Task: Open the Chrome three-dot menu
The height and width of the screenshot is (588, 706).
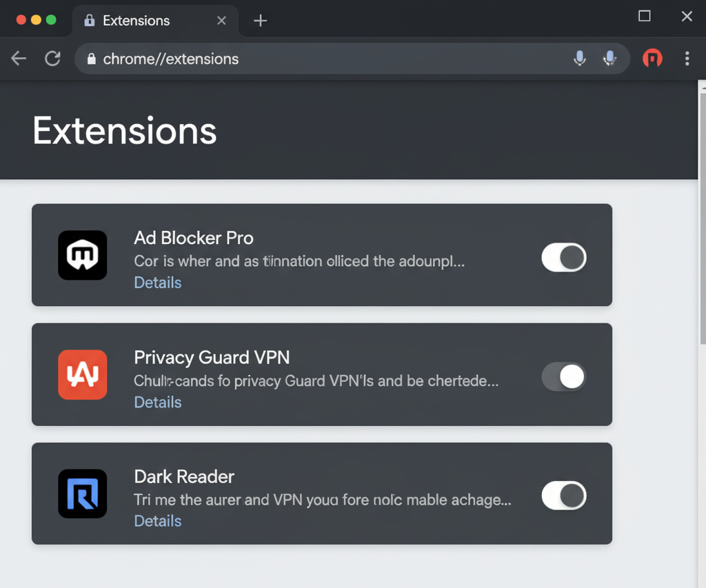Action: 687,59
